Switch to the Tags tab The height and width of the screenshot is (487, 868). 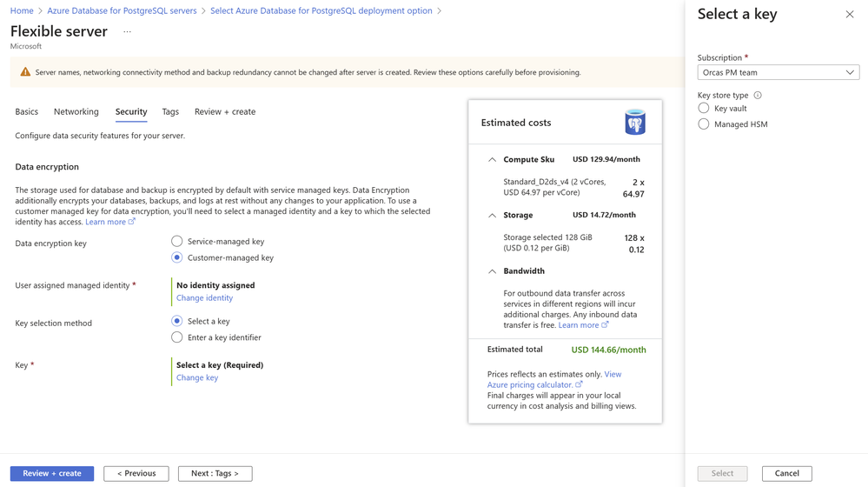click(x=170, y=111)
